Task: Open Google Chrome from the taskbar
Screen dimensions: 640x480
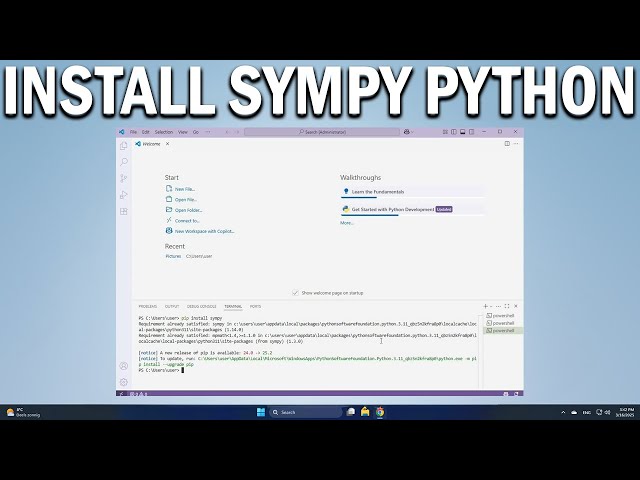Action: 380,412
